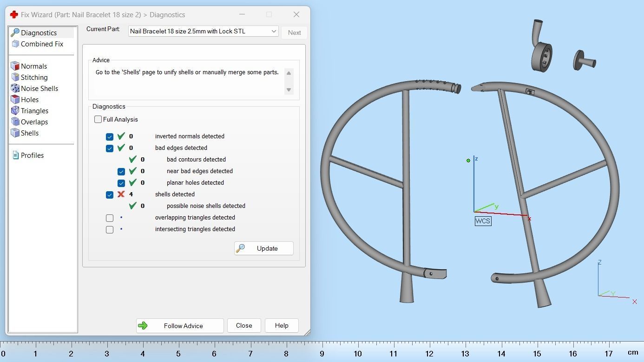The image size is (644, 362).
Task: Click the advice text about the Shells page
Action: pos(187,72)
